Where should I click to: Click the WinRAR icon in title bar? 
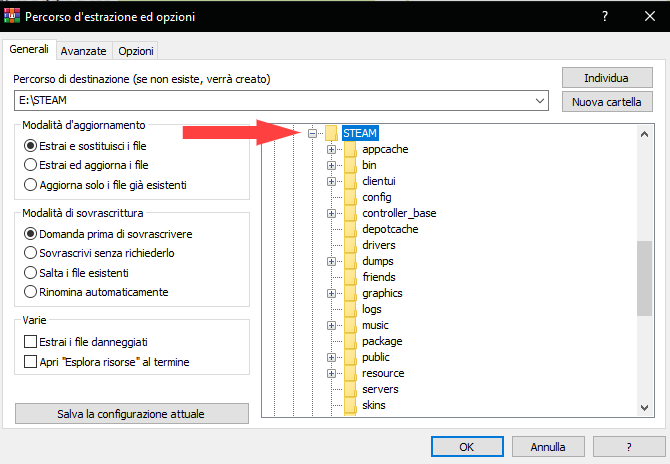point(13,16)
